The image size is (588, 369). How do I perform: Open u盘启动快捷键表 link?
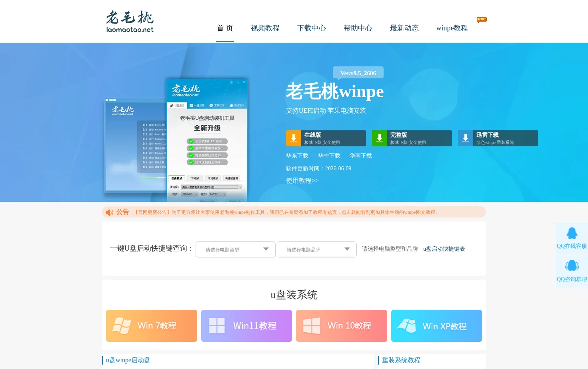[x=444, y=249]
